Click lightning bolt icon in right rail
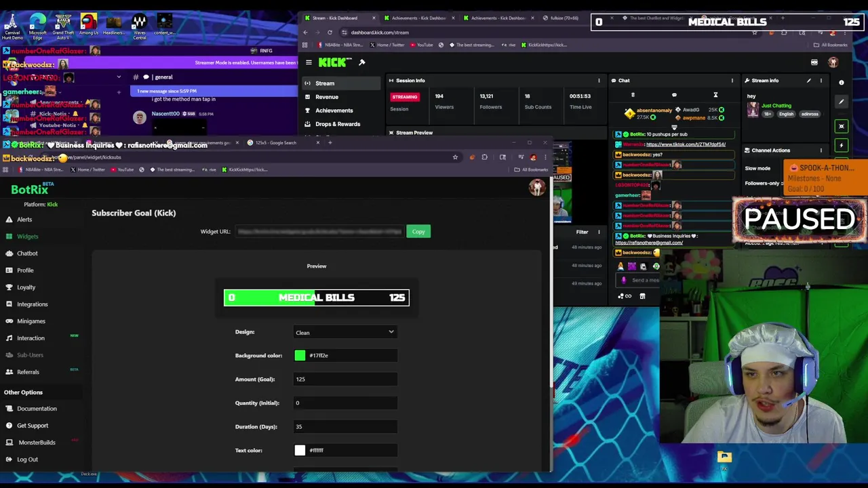 842,145
